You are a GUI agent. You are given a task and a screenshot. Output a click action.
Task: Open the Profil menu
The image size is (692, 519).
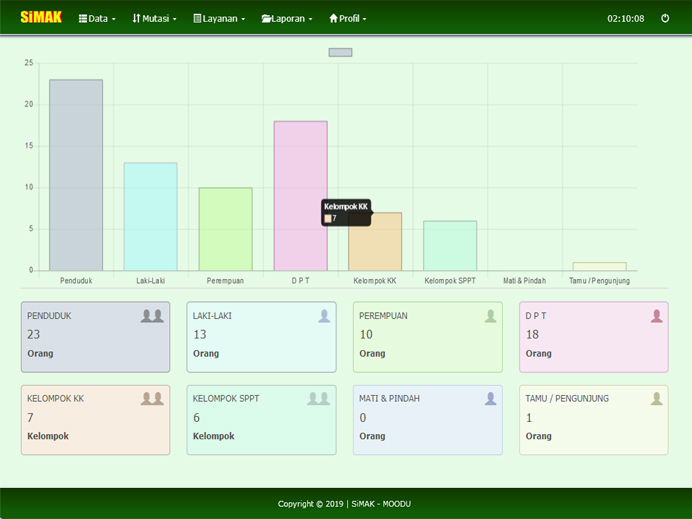tap(348, 18)
